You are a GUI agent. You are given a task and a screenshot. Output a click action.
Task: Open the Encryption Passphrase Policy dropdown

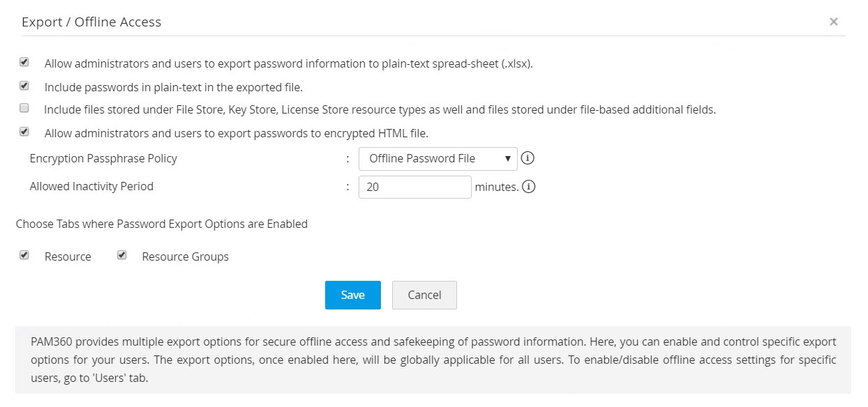[x=437, y=159]
